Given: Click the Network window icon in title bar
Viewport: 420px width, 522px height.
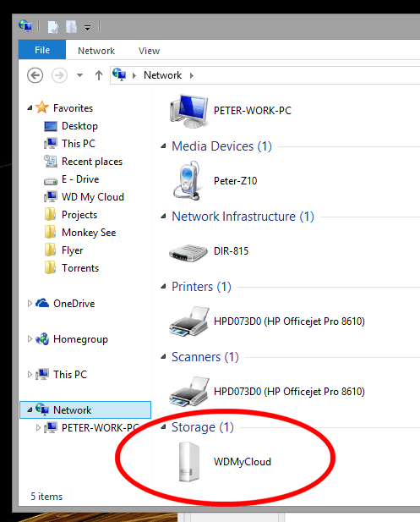Looking at the screenshot, I should [25, 26].
